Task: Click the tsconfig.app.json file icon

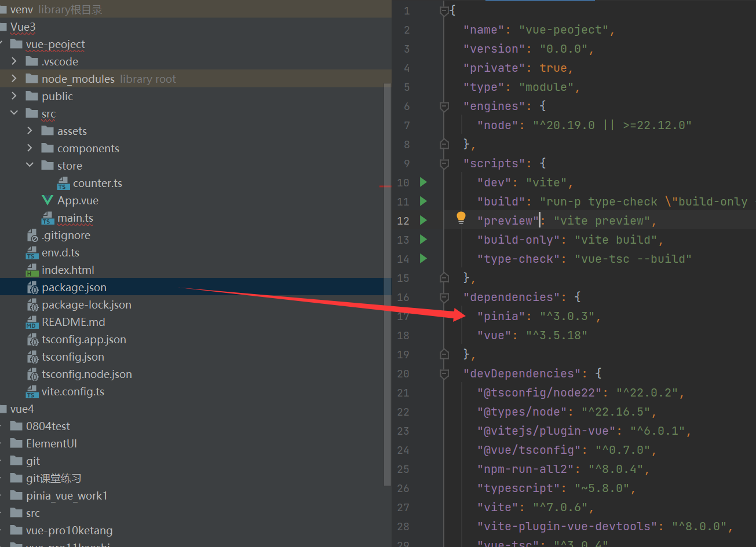Action: 32,340
